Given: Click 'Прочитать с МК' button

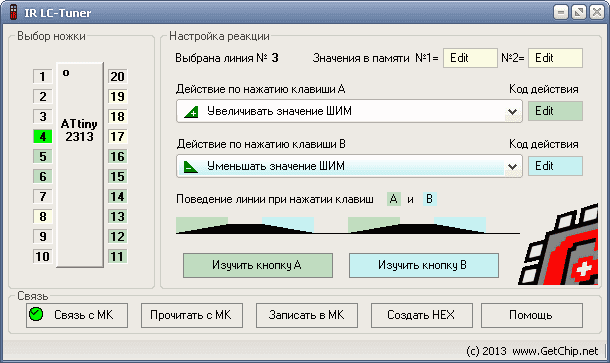Looking at the screenshot, I should pos(192,315).
